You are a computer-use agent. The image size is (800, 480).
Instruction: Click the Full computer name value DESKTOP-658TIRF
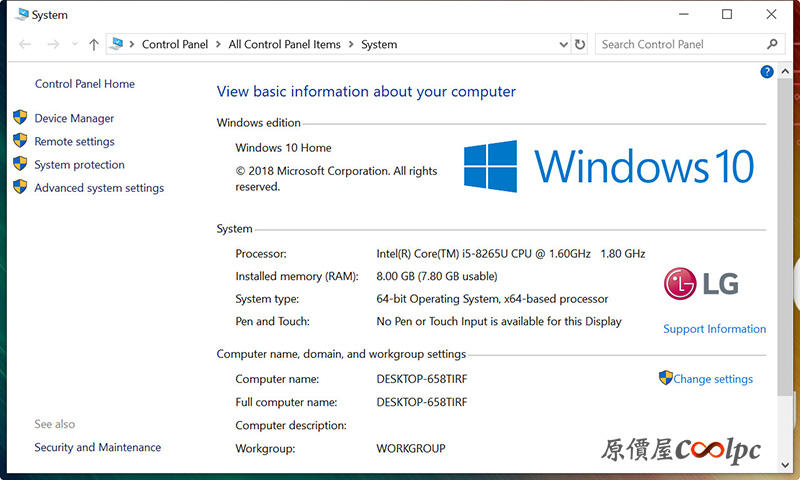(421, 402)
